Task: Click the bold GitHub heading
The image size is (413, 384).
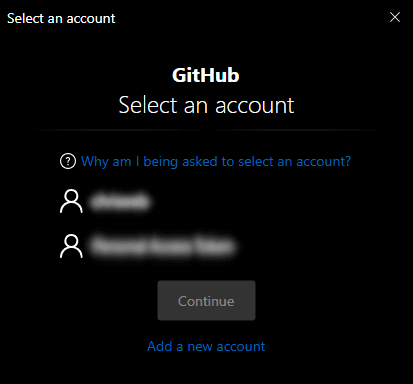Action: click(206, 75)
